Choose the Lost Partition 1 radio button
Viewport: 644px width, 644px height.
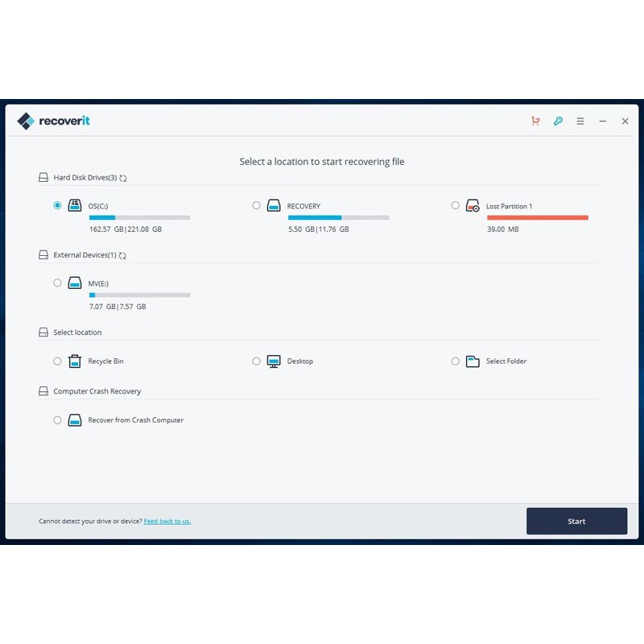point(456,205)
